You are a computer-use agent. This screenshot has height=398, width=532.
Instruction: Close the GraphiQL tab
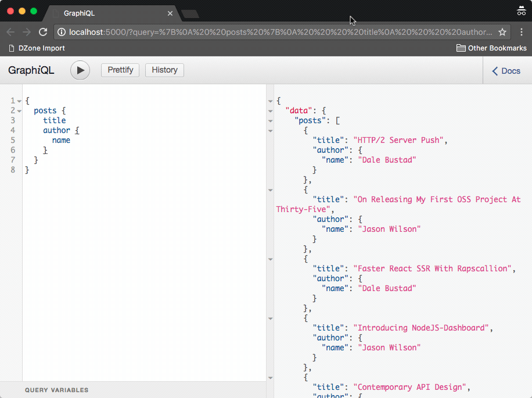(170, 13)
